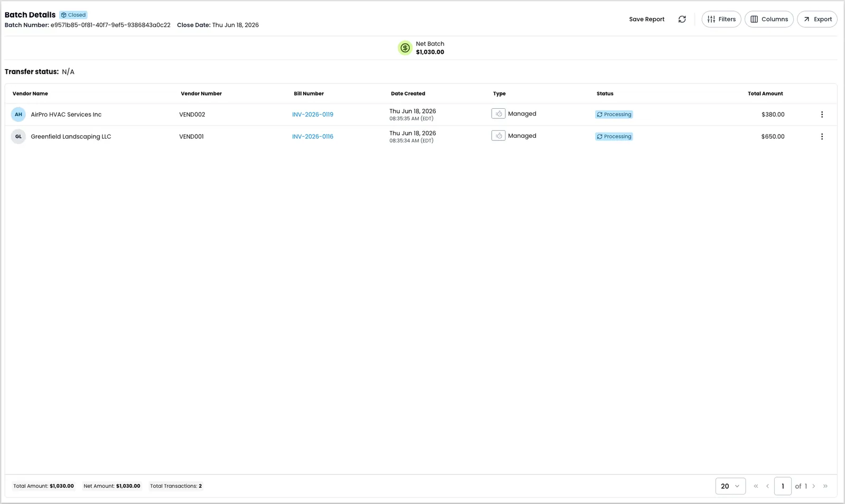
Task: Open the Filters panel
Action: 721,19
